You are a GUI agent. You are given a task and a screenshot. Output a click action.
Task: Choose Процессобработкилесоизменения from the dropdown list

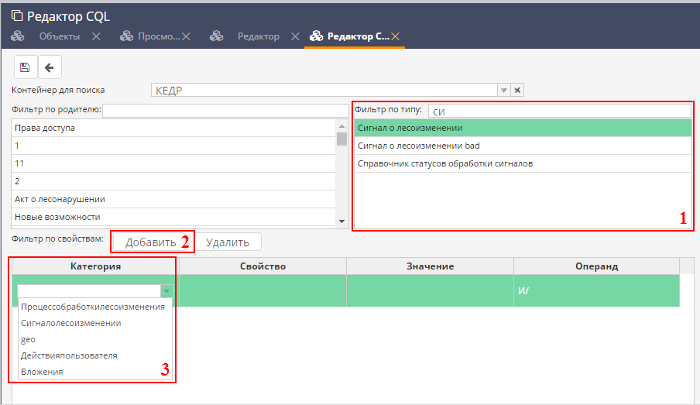[93, 307]
